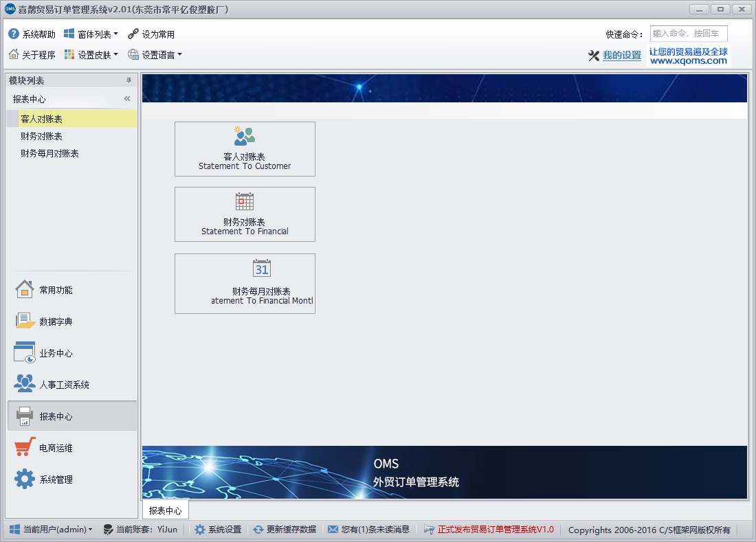Open 系统管理 navigation group

coord(72,479)
